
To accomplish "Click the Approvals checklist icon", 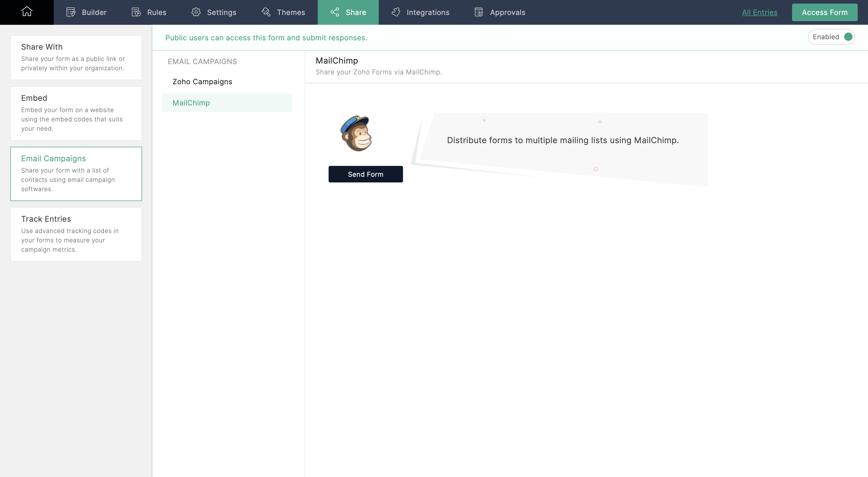I will (479, 12).
